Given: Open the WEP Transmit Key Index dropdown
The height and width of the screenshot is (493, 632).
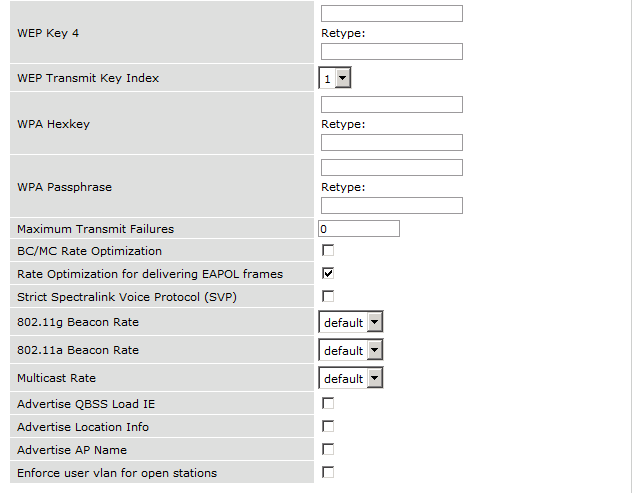Looking at the screenshot, I should (x=335, y=78).
